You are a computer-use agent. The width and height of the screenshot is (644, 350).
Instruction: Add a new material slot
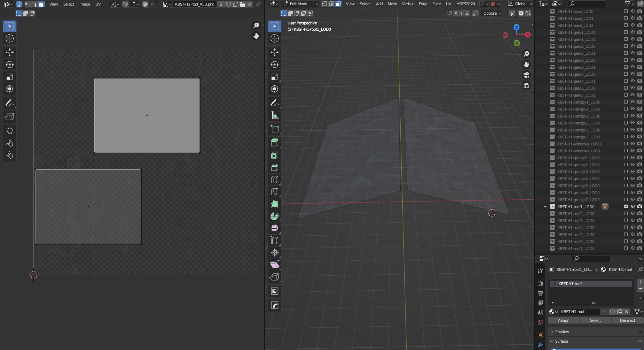[x=640, y=282]
